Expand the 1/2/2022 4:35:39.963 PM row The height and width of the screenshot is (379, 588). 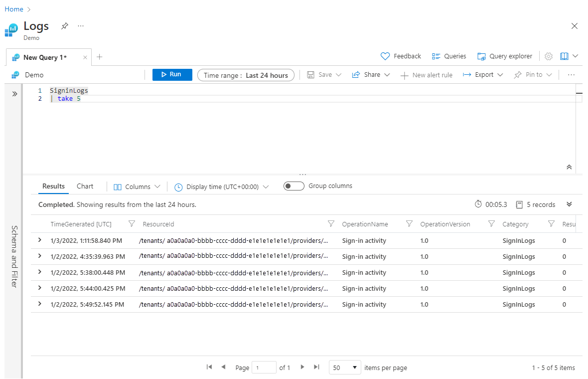pyautogui.click(x=40, y=256)
